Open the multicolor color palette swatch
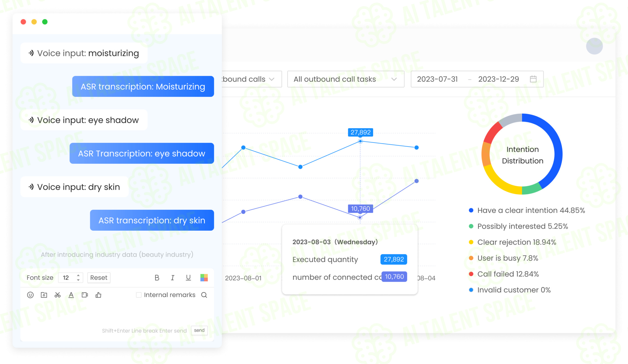 point(204,277)
